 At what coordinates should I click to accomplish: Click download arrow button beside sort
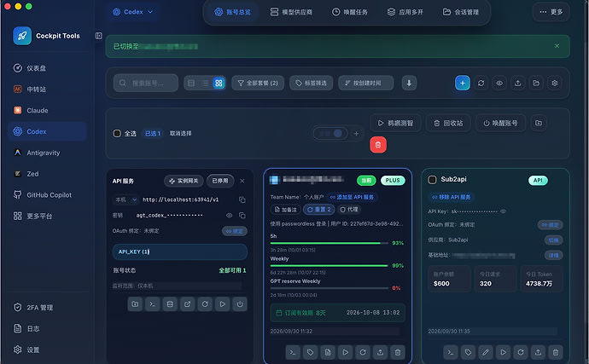click(409, 83)
